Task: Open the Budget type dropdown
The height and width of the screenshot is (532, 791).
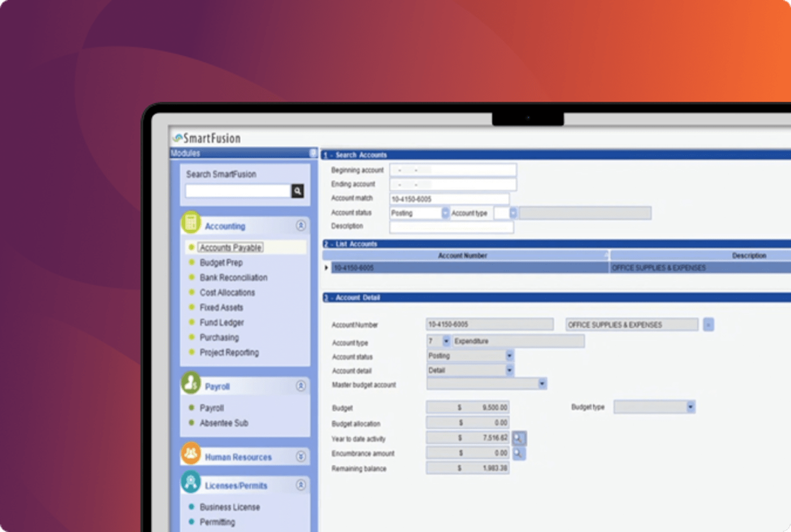Action: [x=690, y=407]
